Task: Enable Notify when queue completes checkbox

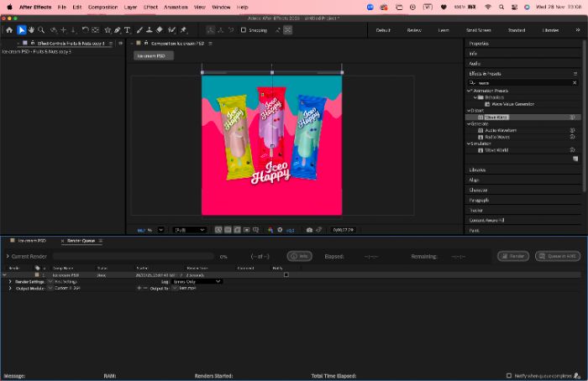Action: coord(509,375)
